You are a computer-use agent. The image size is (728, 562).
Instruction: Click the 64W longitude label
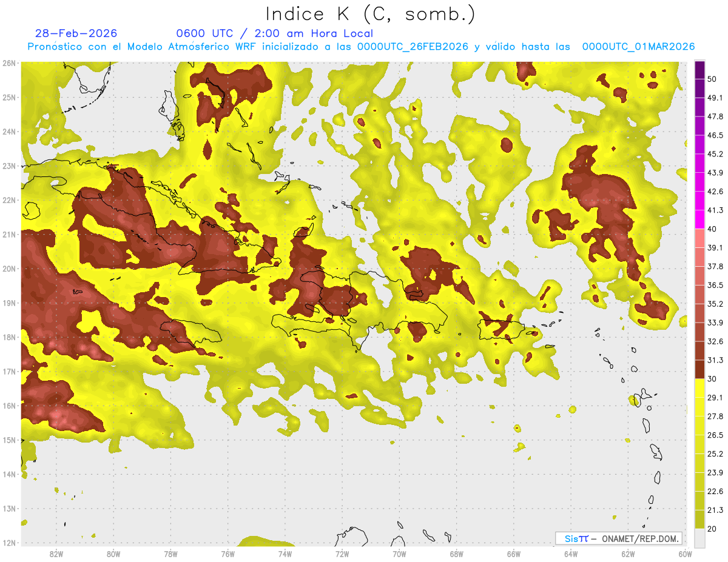coord(571,554)
